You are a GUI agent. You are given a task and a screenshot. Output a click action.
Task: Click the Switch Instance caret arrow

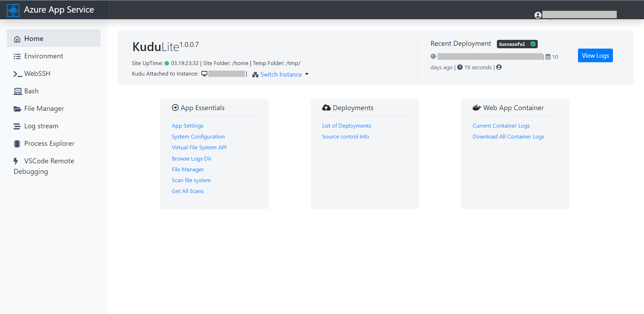(307, 74)
